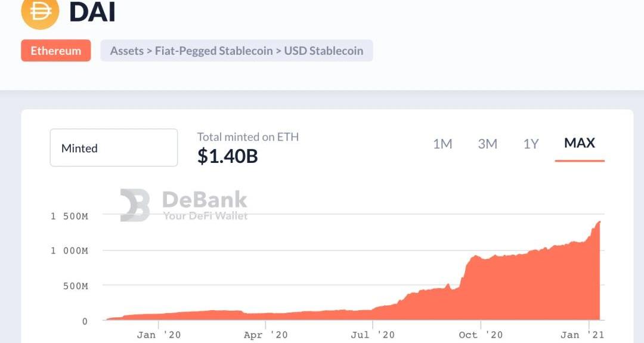Open the USD Stablecoin breadcrumb
644x343 pixels.
(x=323, y=51)
